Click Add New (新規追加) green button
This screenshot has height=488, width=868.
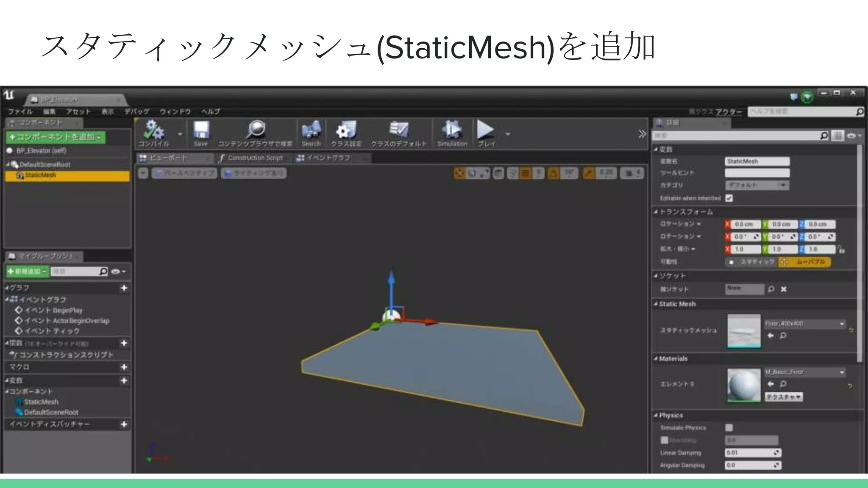[27, 271]
